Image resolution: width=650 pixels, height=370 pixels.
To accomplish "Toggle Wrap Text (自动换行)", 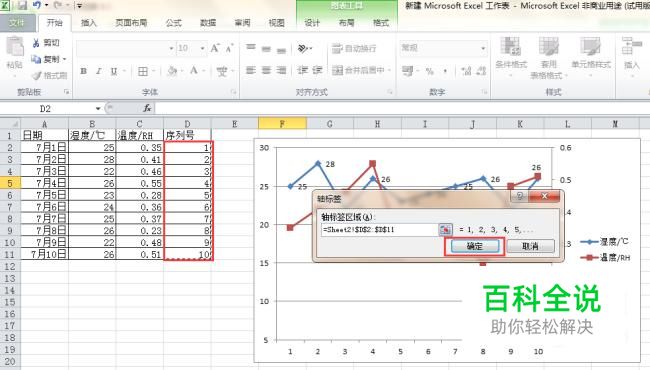I will [x=354, y=48].
